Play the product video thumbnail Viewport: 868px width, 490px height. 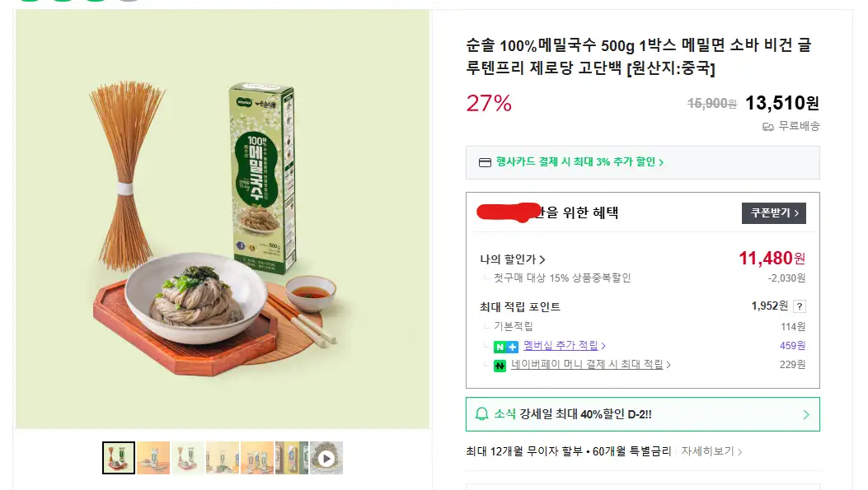326,458
